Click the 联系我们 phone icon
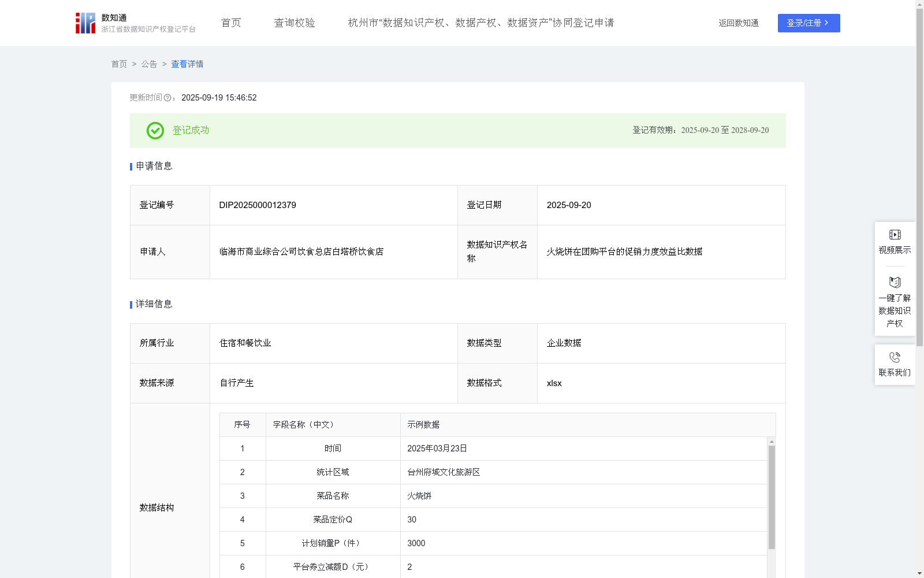The image size is (924, 578). 895,357
